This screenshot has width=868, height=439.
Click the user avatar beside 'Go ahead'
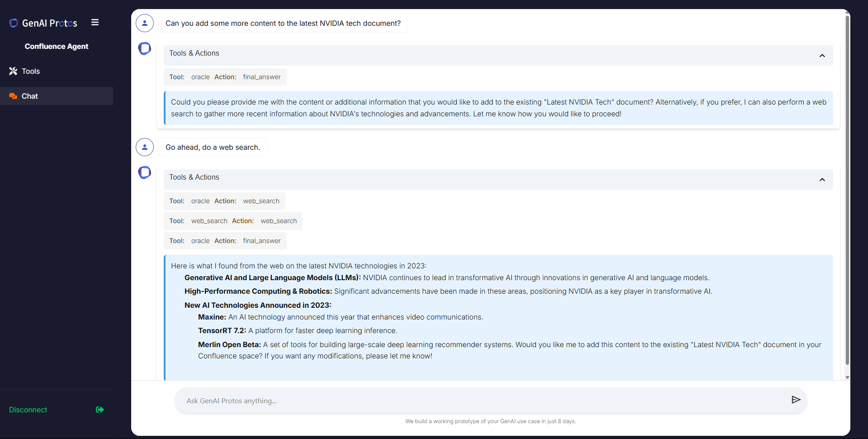pos(145,147)
